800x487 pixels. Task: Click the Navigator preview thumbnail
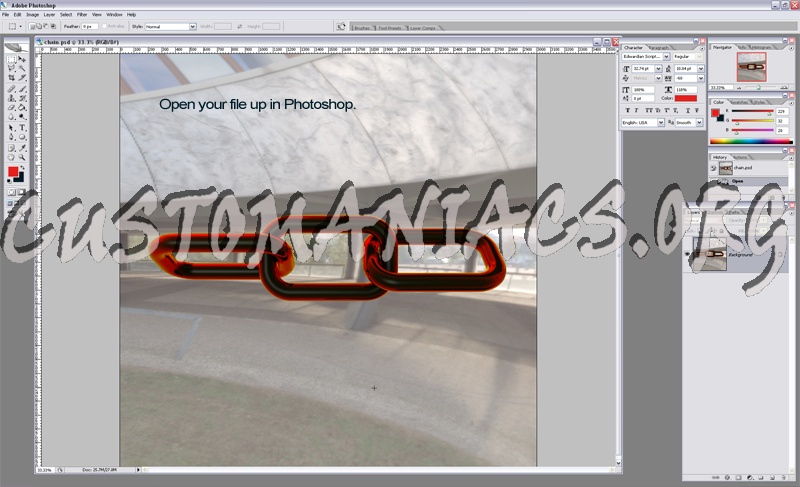[751, 67]
